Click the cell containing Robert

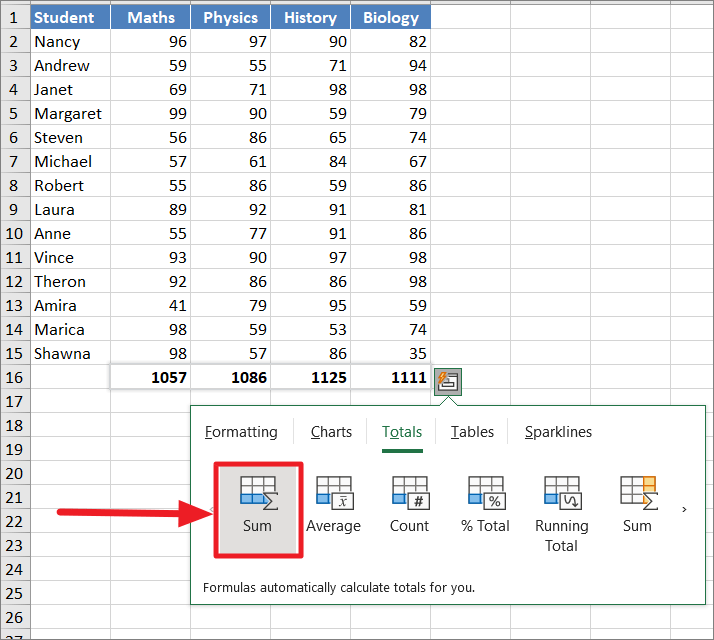tap(71, 185)
